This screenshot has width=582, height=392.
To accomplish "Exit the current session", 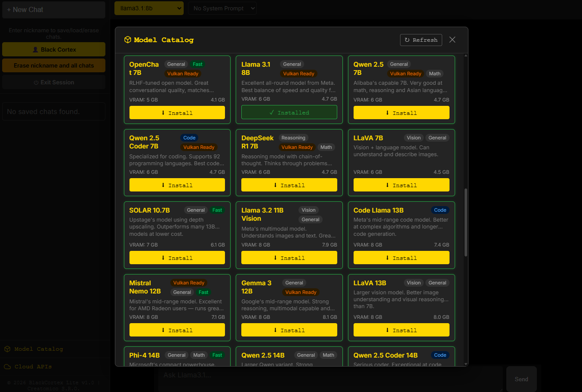I will point(54,82).
